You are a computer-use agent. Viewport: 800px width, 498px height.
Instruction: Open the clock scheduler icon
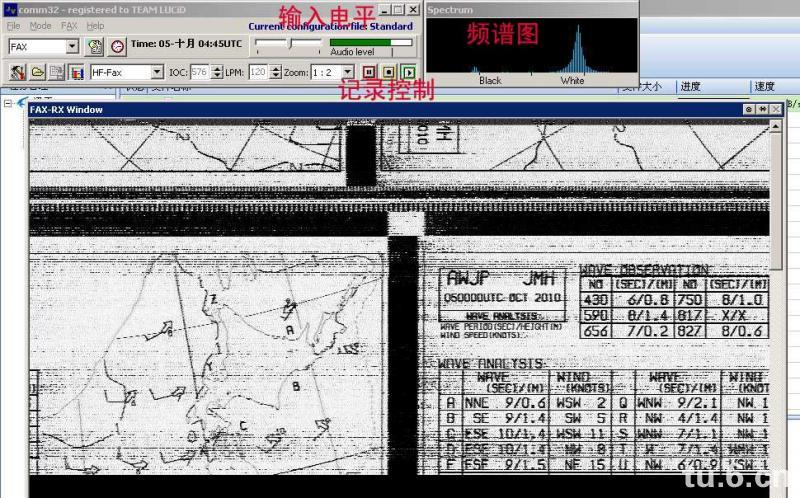click(x=117, y=46)
